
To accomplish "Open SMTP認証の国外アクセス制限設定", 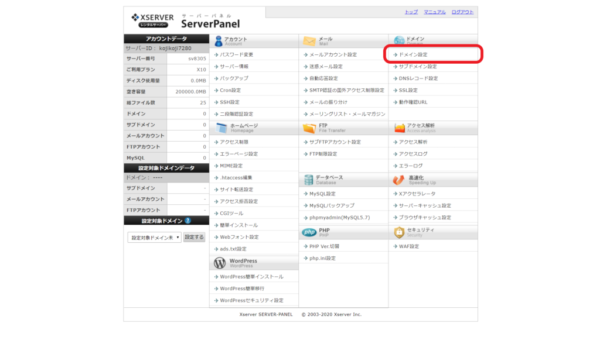I will tap(347, 90).
